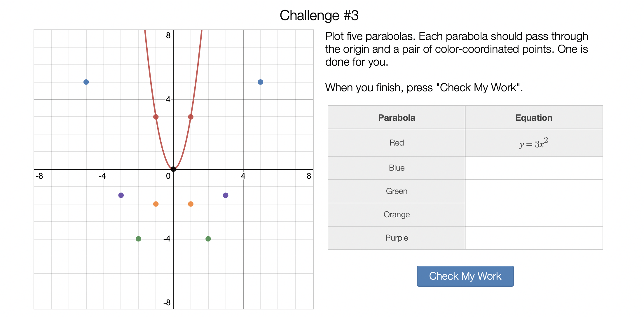Click the left purple point
This screenshot has height=317, width=644.
coord(121,195)
